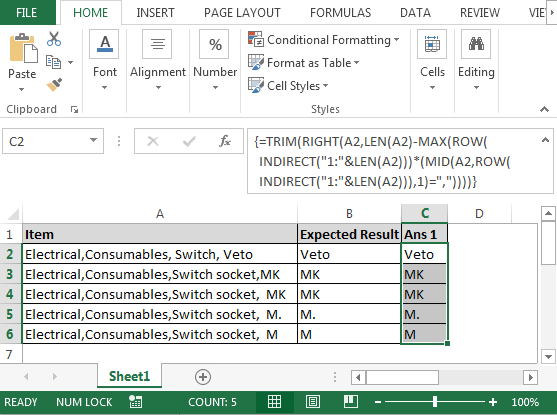Expand the Name Box dropdown arrow

click(x=93, y=140)
